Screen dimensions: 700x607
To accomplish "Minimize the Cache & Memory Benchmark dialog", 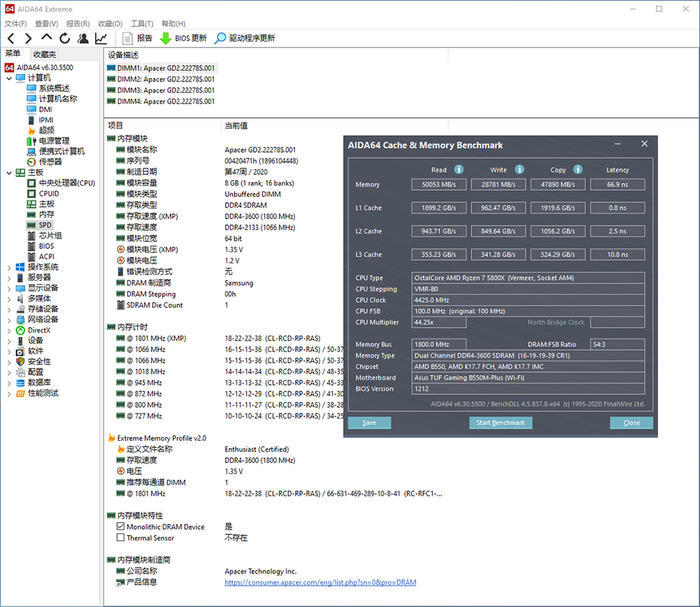I will pos(618,144).
